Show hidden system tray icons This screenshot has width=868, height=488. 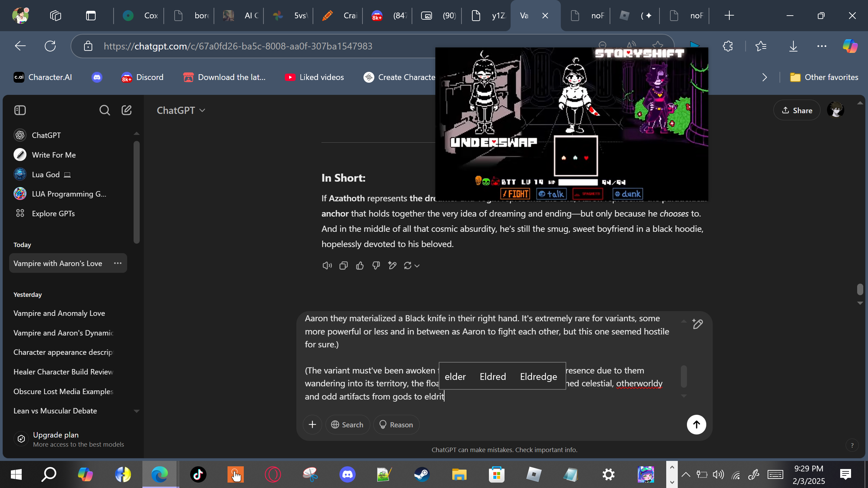(686, 474)
